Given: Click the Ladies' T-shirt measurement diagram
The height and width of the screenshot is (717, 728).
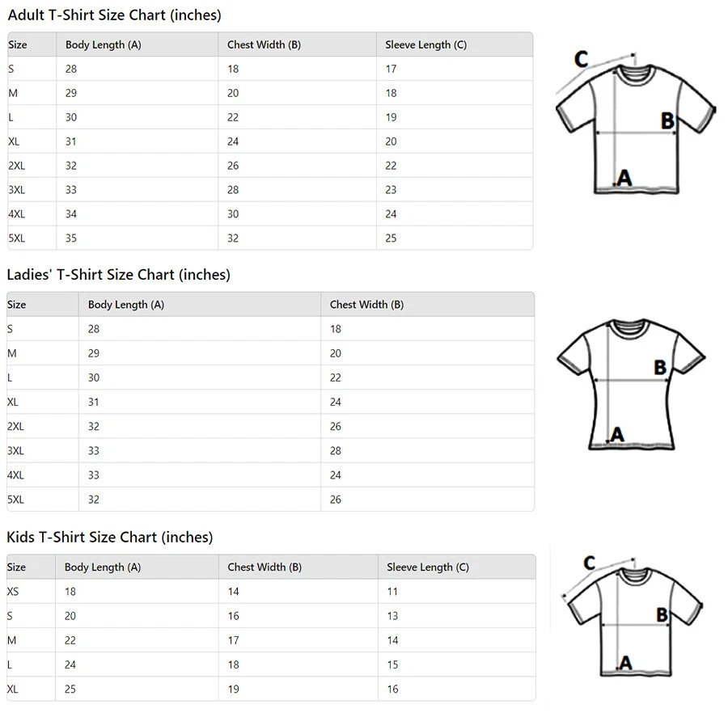Looking at the screenshot, I should (x=630, y=384).
